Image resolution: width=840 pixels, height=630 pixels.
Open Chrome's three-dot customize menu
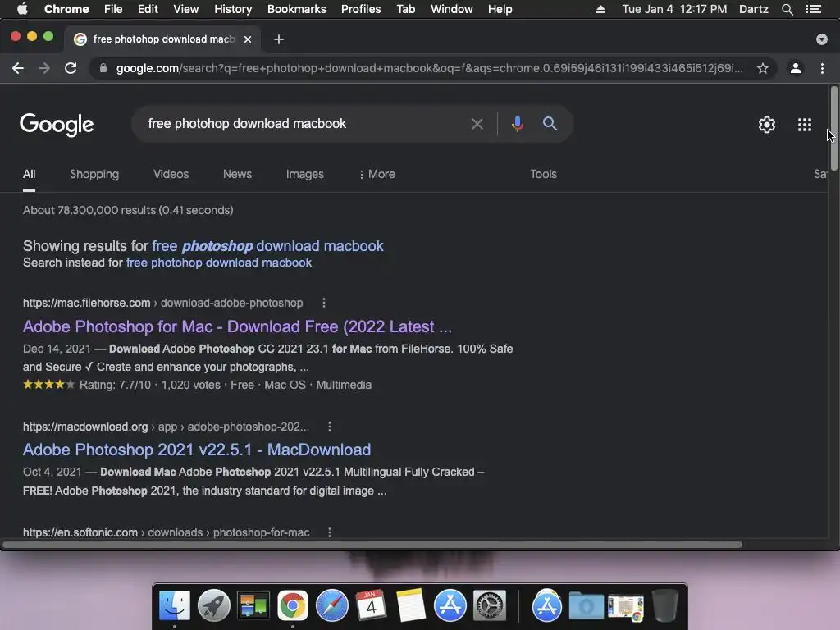(x=822, y=68)
